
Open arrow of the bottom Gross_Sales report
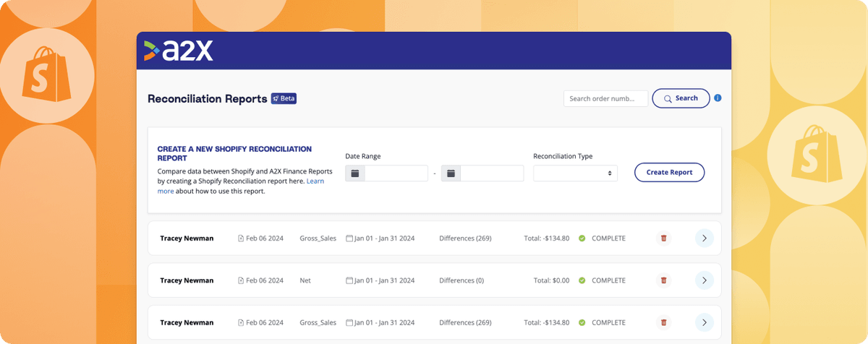coord(705,322)
